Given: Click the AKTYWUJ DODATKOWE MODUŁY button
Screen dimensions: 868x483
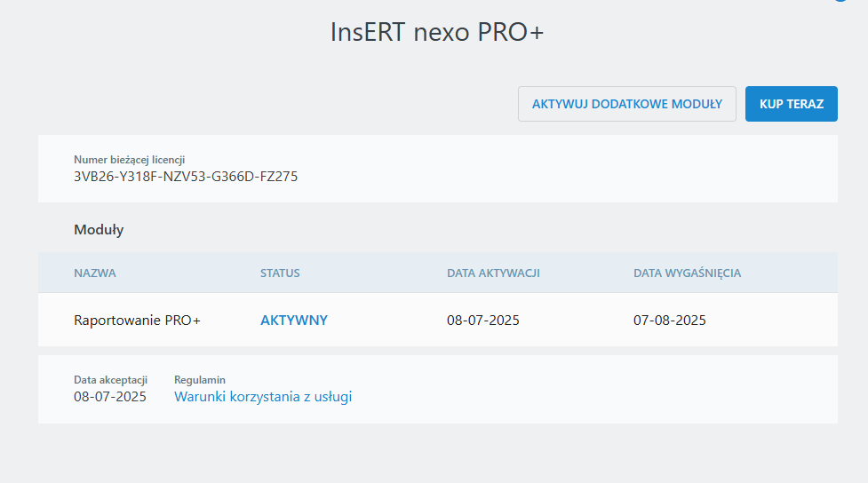Looking at the screenshot, I should point(626,104).
